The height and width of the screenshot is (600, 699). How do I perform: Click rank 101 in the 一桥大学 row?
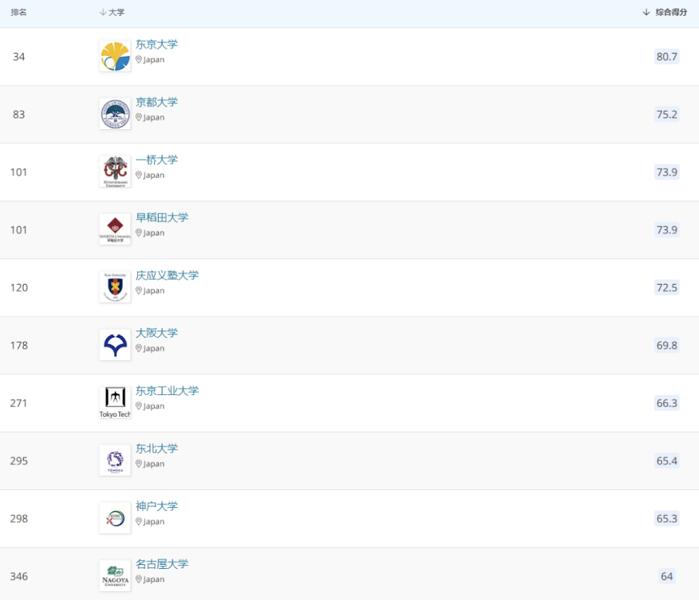coord(19,172)
